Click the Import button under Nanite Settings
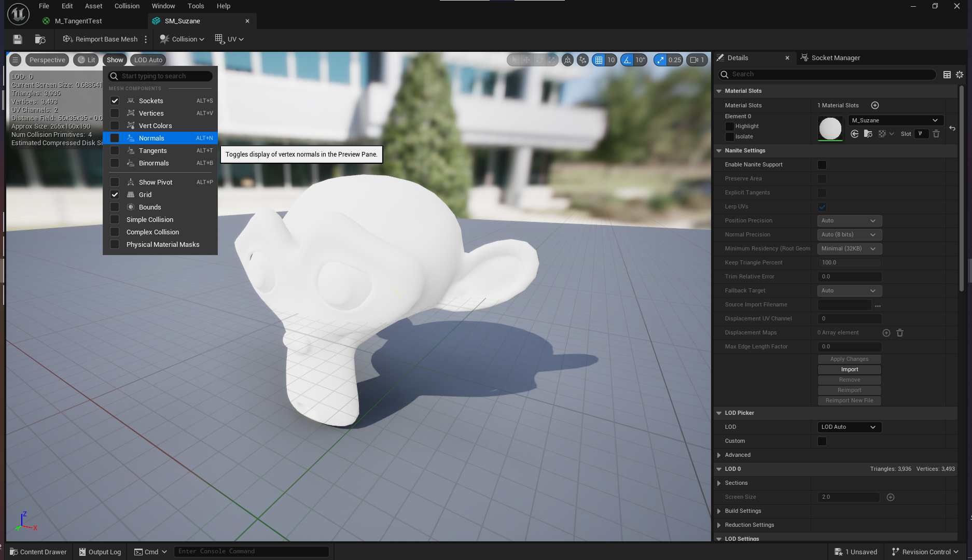 coord(849,370)
